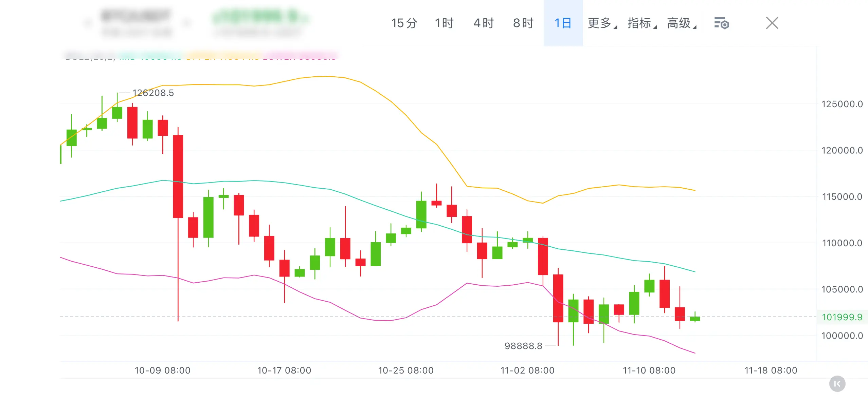Image resolution: width=868 pixels, height=400 pixels.
Task: Click the jump-to-latest candle round button
Action: click(837, 384)
